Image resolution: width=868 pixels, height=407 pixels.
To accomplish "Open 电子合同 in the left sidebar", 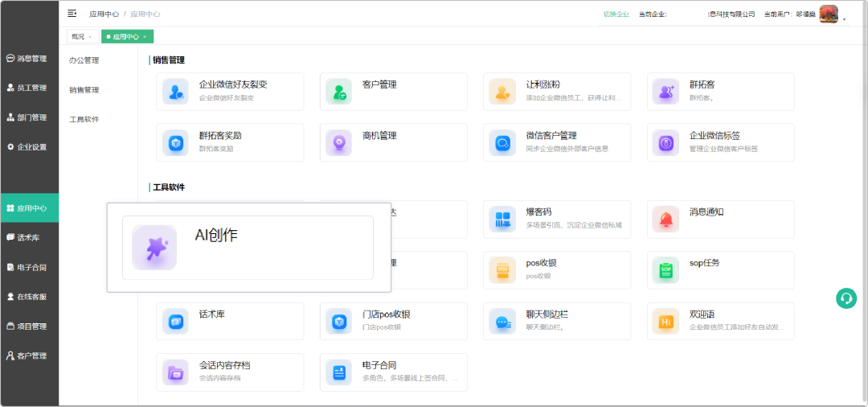I will [x=27, y=268].
